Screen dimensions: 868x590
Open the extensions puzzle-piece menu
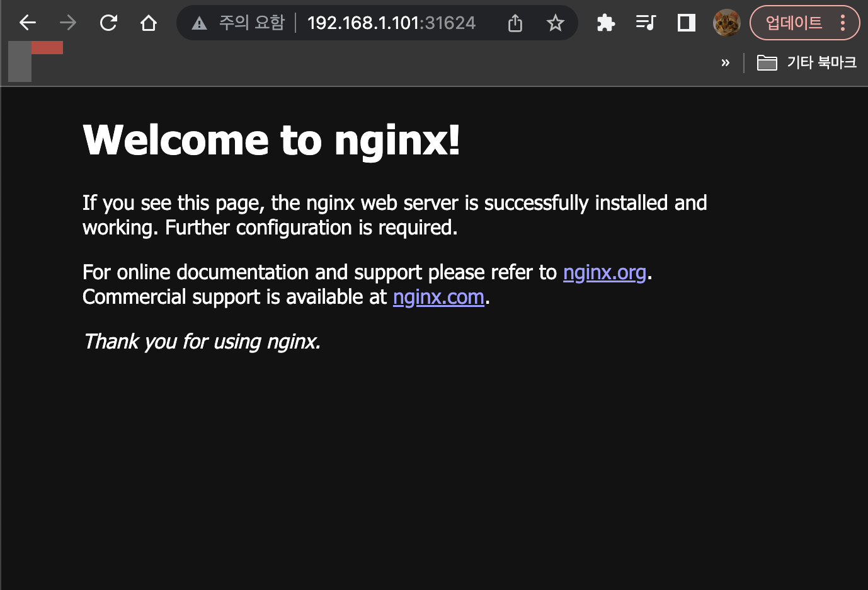[x=605, y=23]
